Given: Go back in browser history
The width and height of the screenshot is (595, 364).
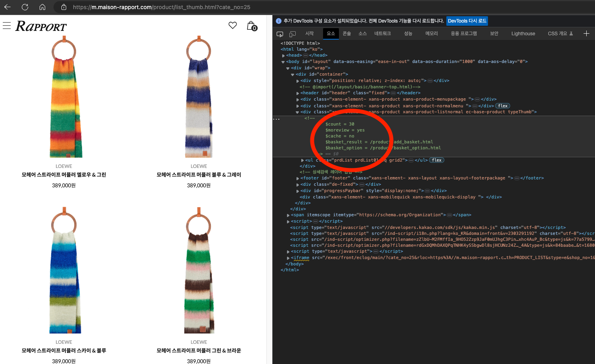Looking at the screenshot, I should pos(7,7).
